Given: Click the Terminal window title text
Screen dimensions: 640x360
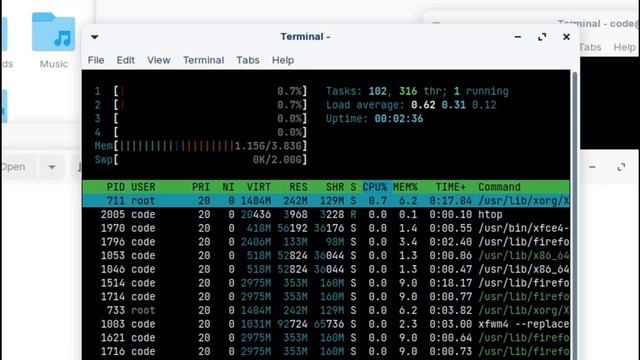Looking at the screenshot, I should click(305, 37).
